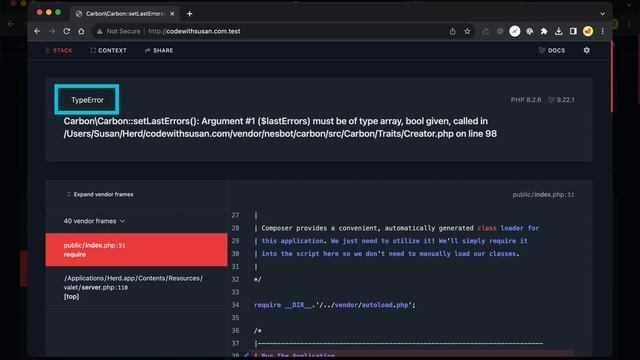This screenshot has height=360, width=640.
Task: Click the address bar URL codewithsusan.com.test
Action: [x=194, y=31]
